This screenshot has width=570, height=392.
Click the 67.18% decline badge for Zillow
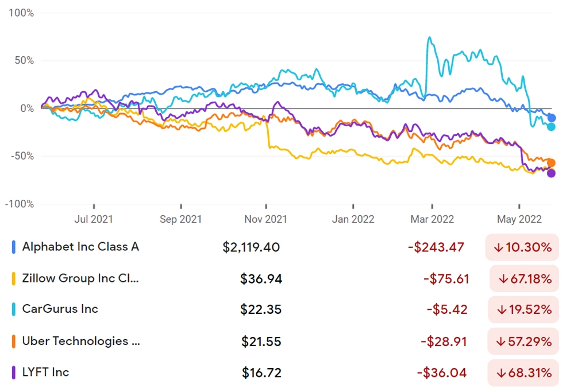pyautogui.click(x=524, y=279)
